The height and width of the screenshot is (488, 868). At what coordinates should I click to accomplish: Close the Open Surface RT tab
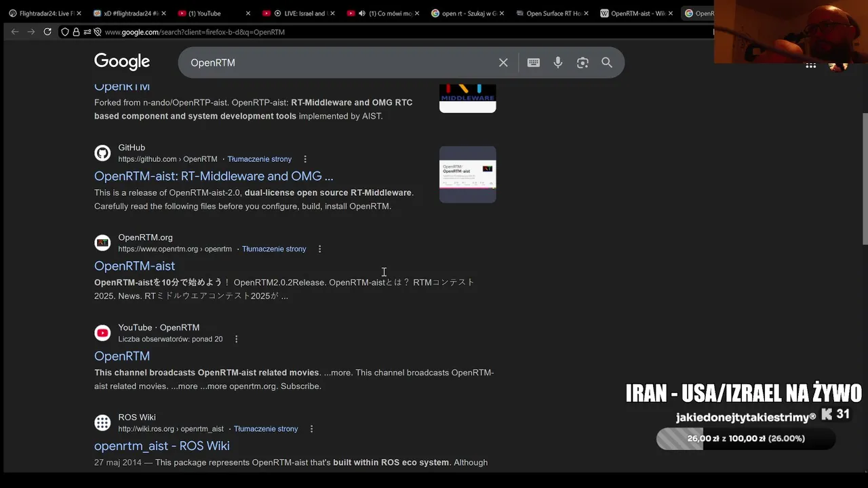tap(586, 13)
